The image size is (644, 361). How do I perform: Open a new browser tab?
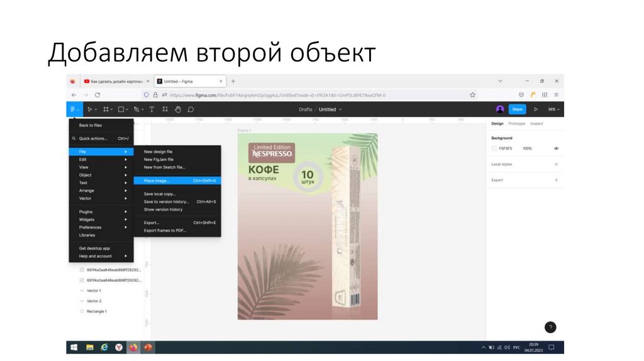point(233,81)
